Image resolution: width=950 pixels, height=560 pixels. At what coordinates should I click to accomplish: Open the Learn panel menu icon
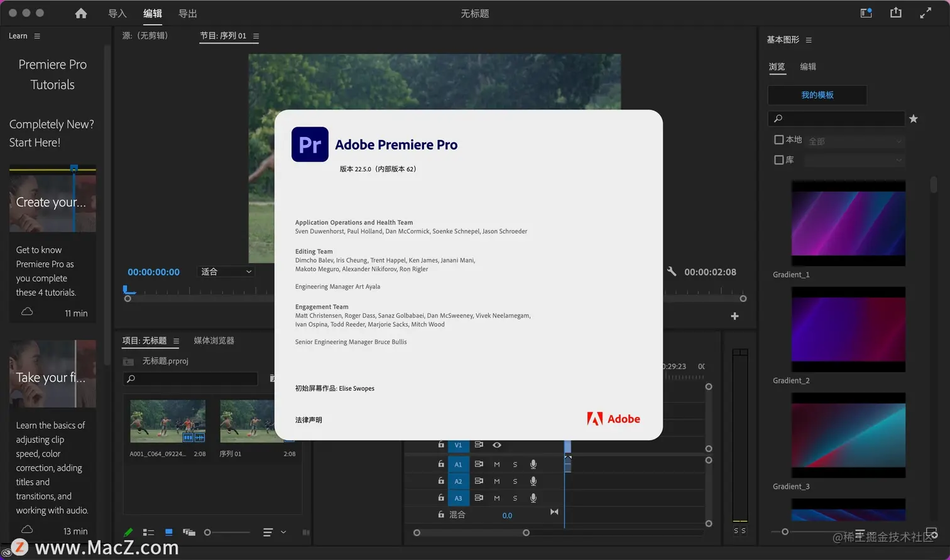coord(37,36)
